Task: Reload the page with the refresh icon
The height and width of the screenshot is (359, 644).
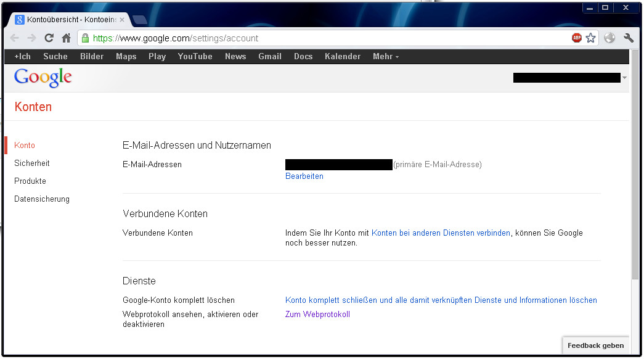Action: 49,38
